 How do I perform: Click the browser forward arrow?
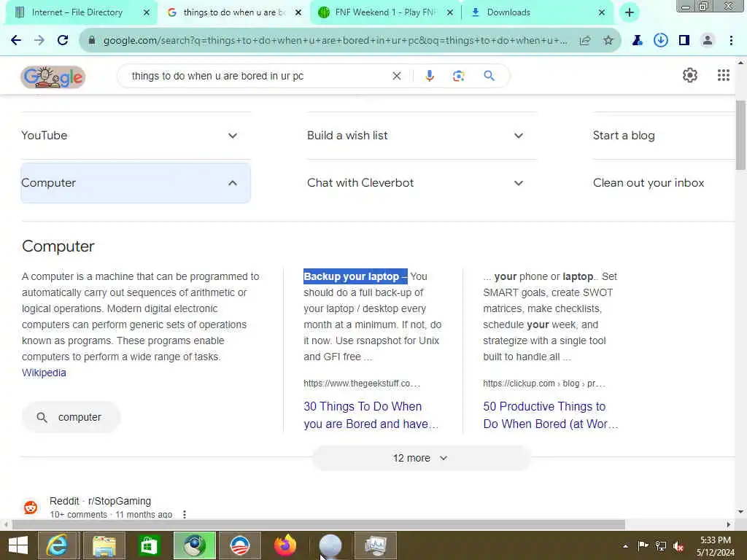[39, 41]
